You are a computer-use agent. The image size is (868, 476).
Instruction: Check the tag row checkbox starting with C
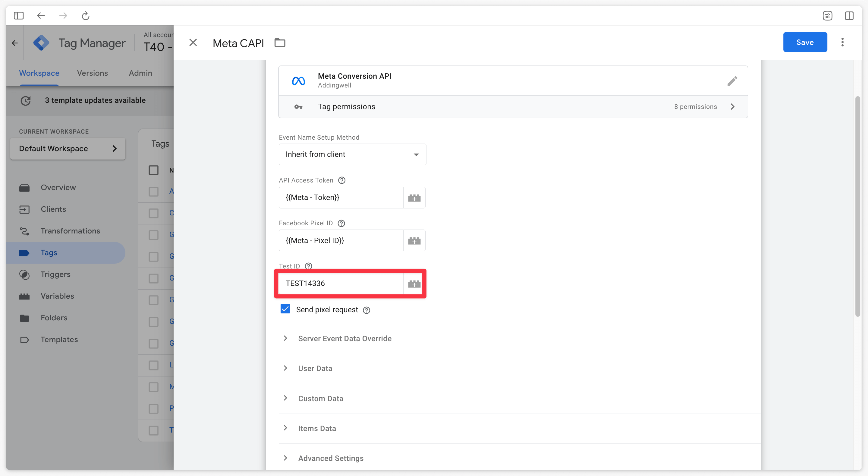[154, 213]
